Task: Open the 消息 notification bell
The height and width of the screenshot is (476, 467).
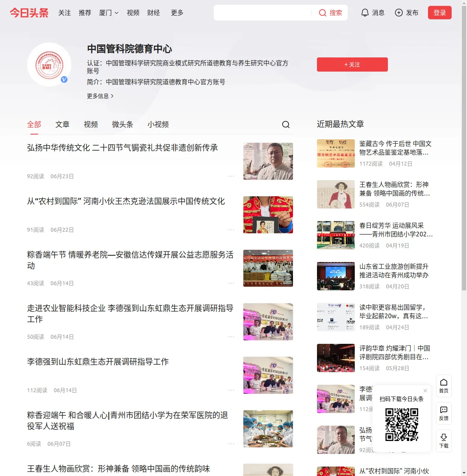Action: [x=372, y=13]
